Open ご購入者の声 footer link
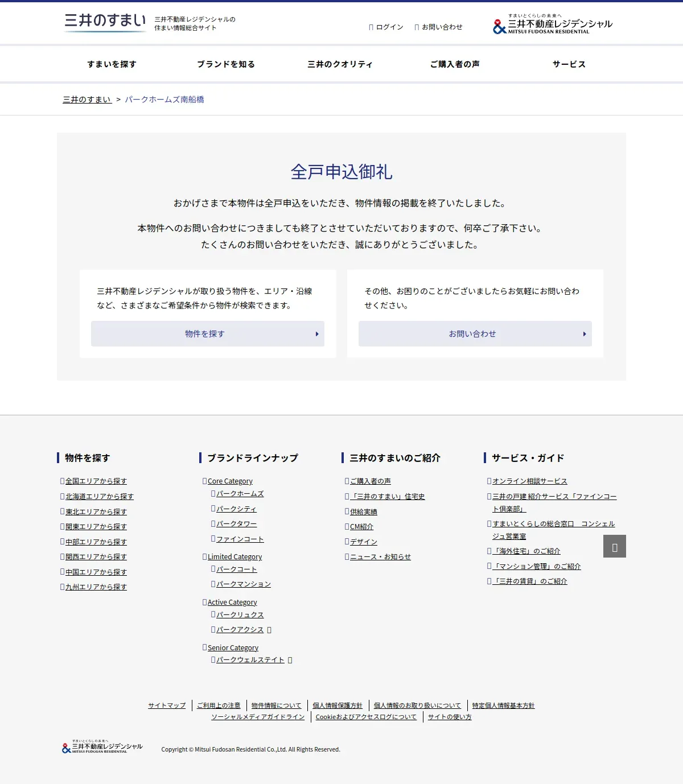The width and height of the screenshot is (683, 784). [x=370, y=481]
